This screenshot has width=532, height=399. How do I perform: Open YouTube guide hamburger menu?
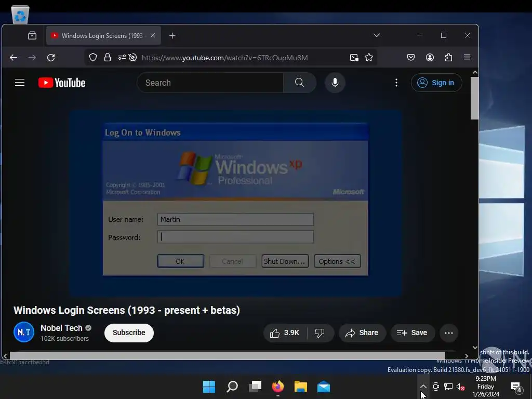pos(20,83)
